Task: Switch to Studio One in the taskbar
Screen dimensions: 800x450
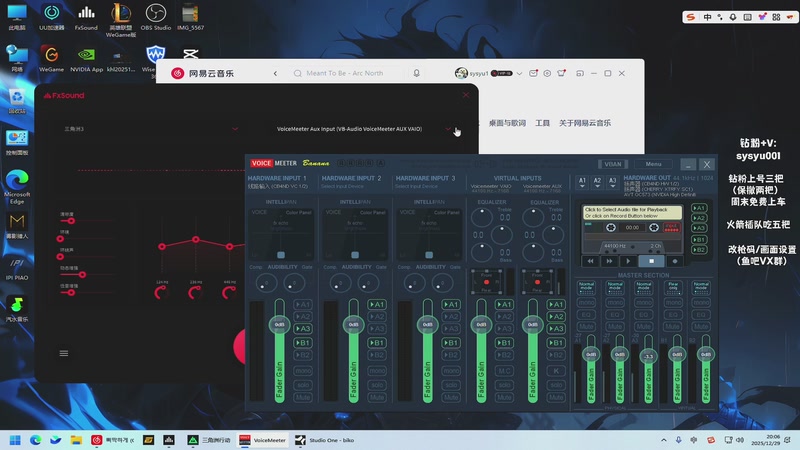Action: (x=325, y=440)
